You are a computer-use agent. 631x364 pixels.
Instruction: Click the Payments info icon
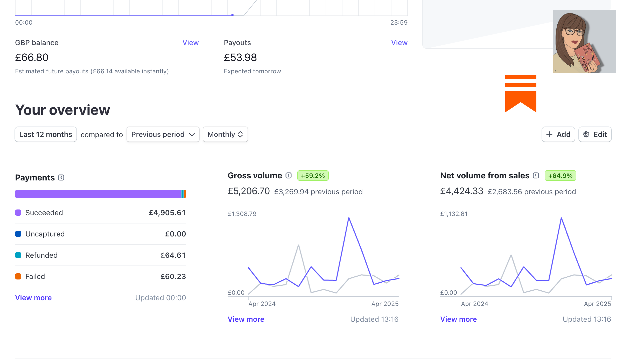[61, 178]
